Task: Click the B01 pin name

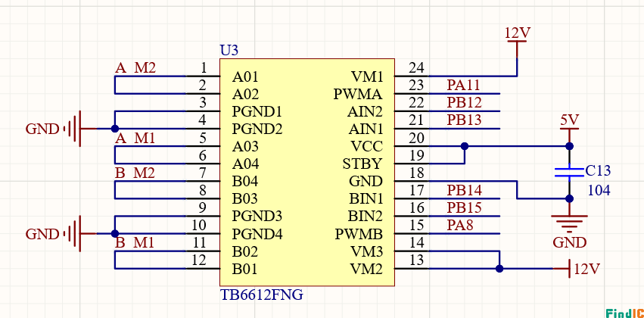Action: coord(244,269)
